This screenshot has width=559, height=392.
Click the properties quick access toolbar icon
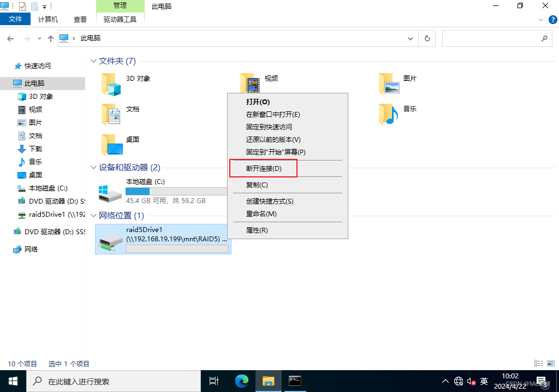coord(22,7)
